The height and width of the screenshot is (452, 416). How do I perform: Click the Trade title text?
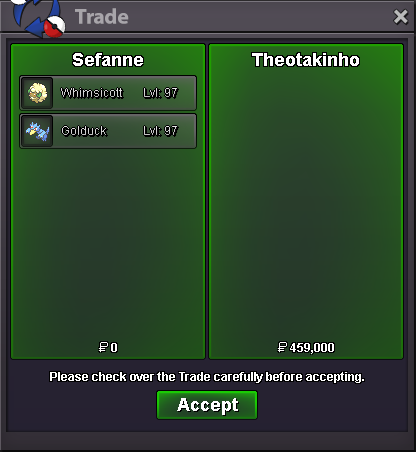click(x=102, y=17)
